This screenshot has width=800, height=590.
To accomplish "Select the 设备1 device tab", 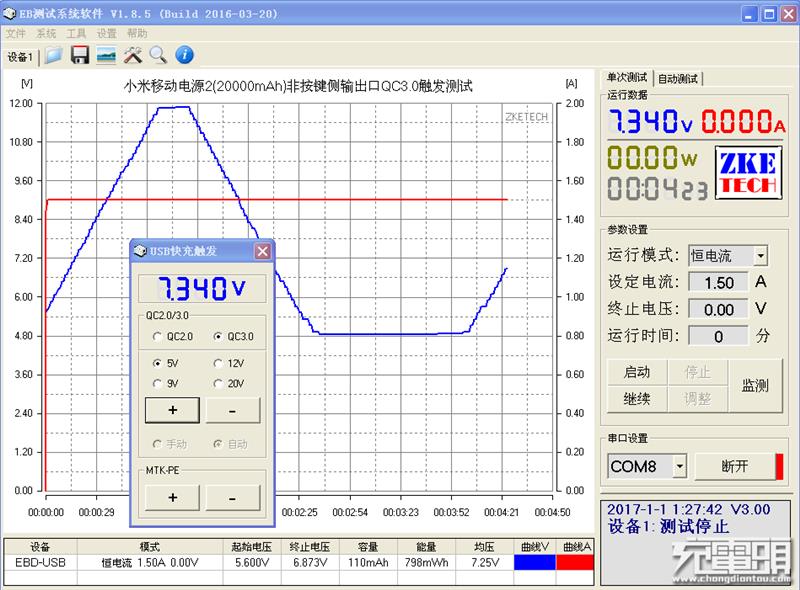I will point(20,57).
